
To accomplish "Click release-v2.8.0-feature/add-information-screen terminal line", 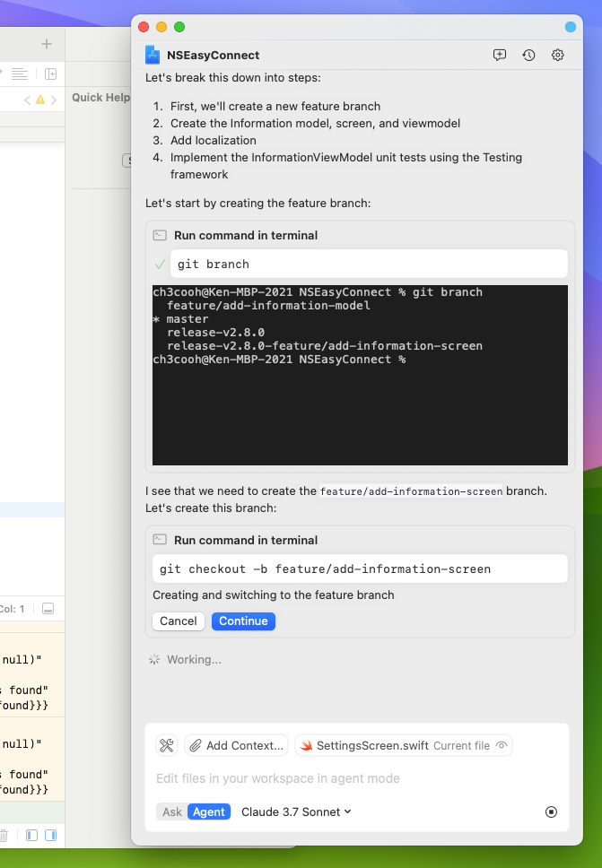I will click(325, 346).
